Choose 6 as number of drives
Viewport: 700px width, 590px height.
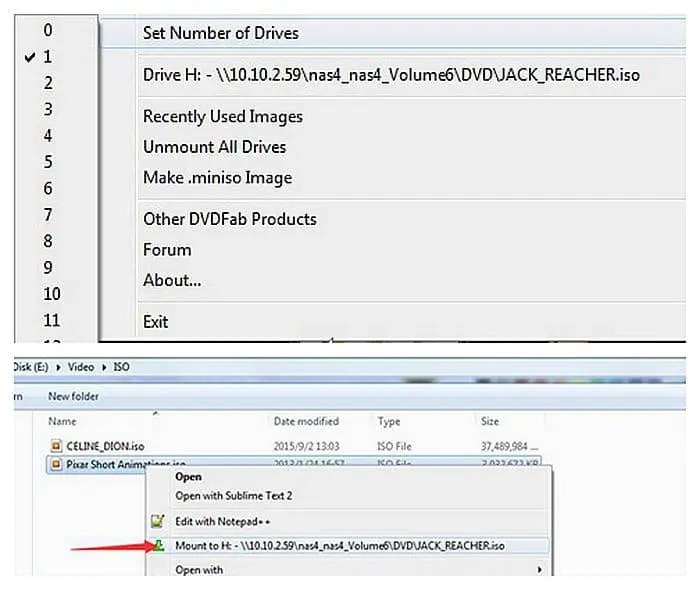pos(48,188)
